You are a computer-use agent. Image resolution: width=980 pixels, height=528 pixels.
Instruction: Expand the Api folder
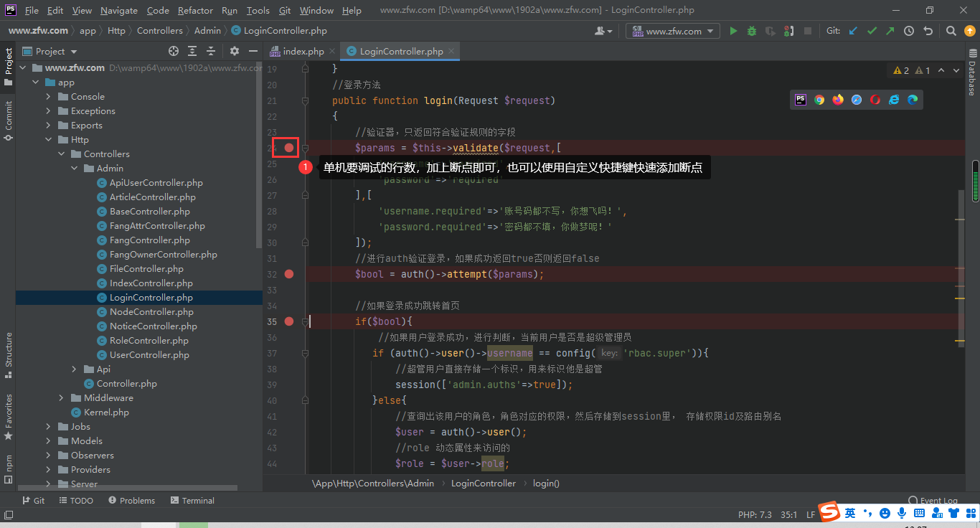tap(74, 369)
